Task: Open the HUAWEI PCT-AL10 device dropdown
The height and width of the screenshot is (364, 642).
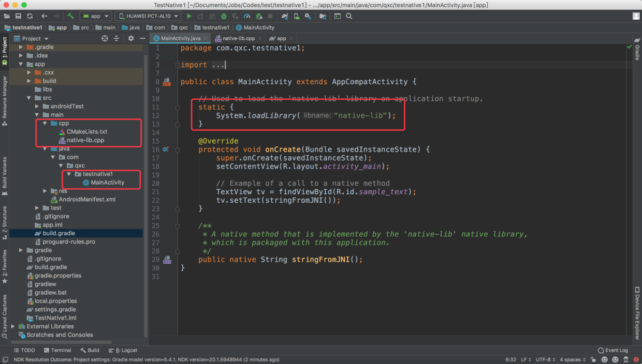Action: (148, 16)
